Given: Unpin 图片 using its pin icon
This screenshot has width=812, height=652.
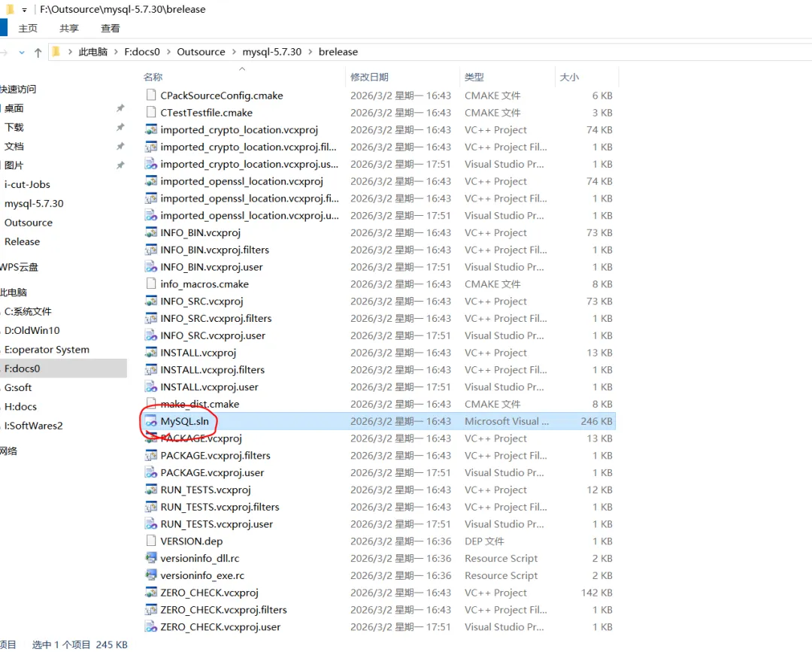Looking at the screenshot, I should click(x=120, y=165).
